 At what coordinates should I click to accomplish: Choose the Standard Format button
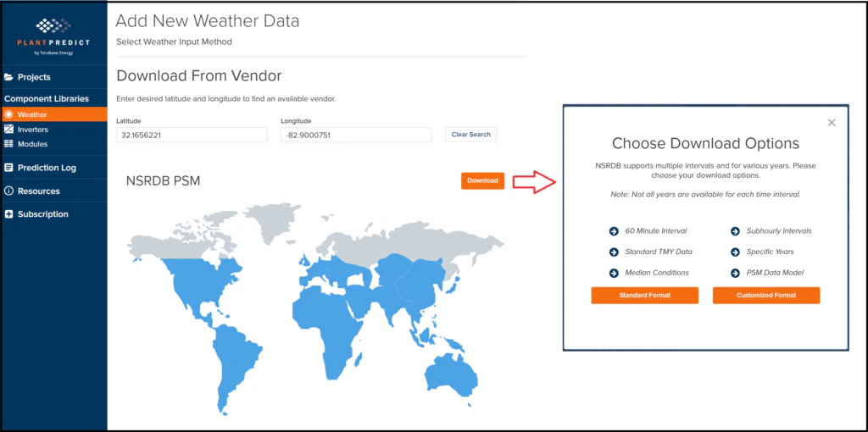coord(645,296)
